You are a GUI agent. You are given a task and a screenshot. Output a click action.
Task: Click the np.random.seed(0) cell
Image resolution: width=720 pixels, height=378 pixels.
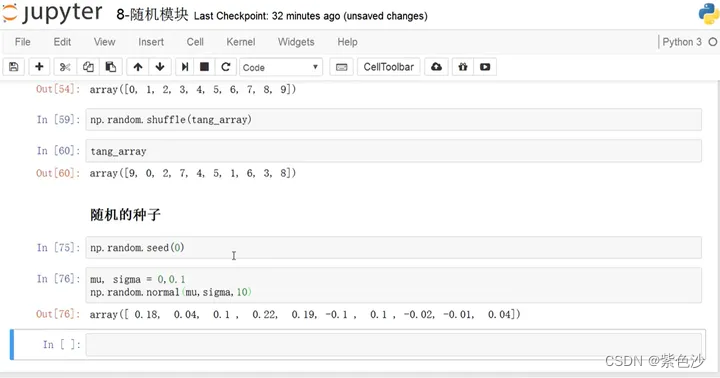tap(393, 248)
